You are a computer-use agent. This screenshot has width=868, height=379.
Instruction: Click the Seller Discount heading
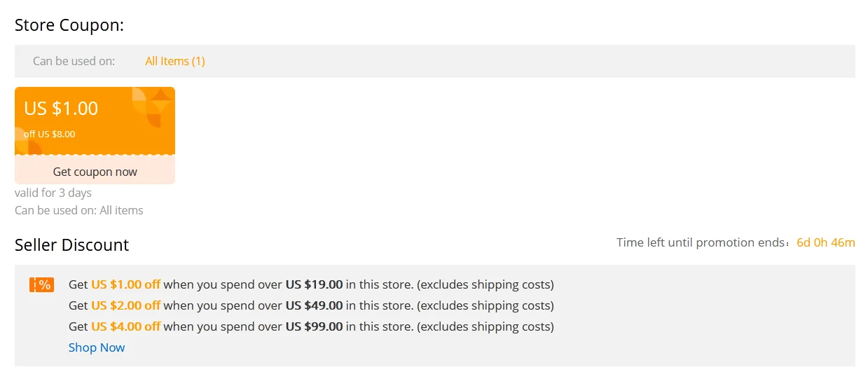coord(72,245)
